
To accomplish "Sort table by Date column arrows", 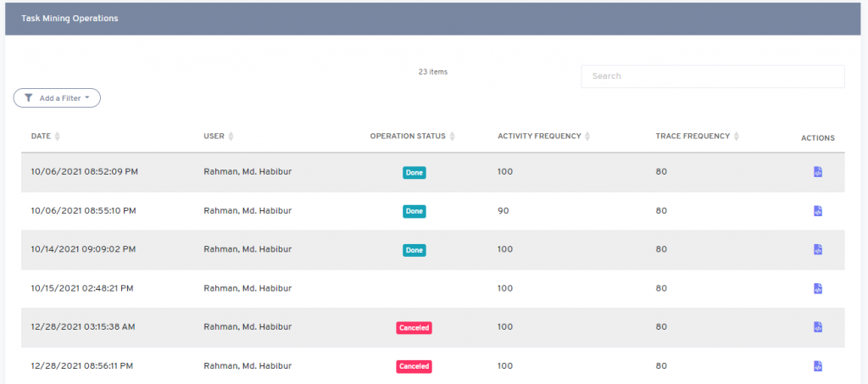I will [x=58, y=136].
